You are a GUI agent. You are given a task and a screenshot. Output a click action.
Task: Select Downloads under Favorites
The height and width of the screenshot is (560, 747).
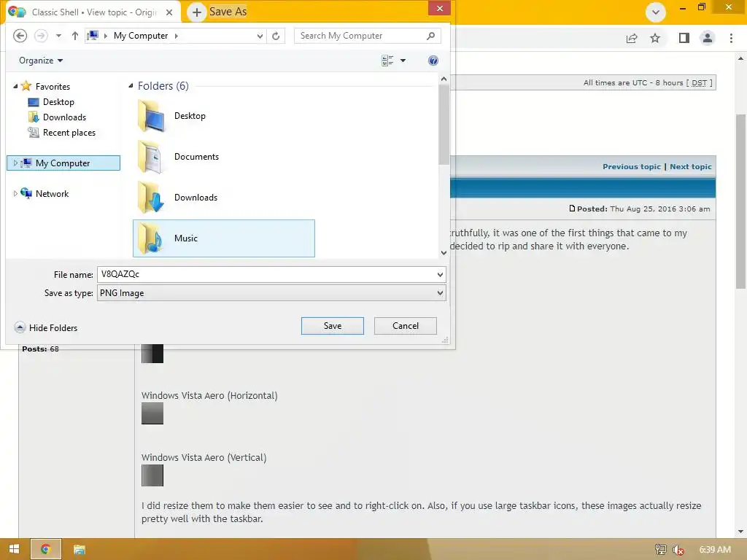[64, 117]
